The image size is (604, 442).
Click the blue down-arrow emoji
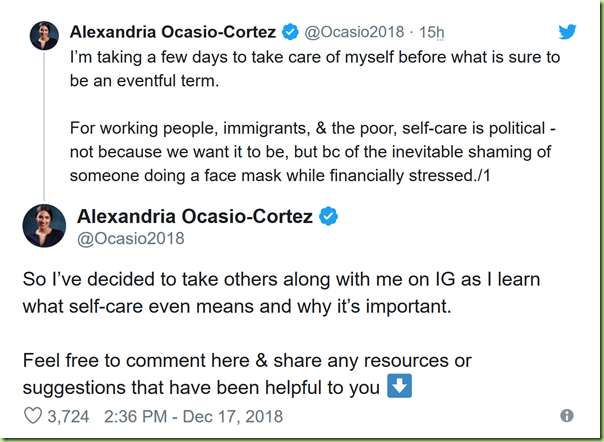(399, 386)
